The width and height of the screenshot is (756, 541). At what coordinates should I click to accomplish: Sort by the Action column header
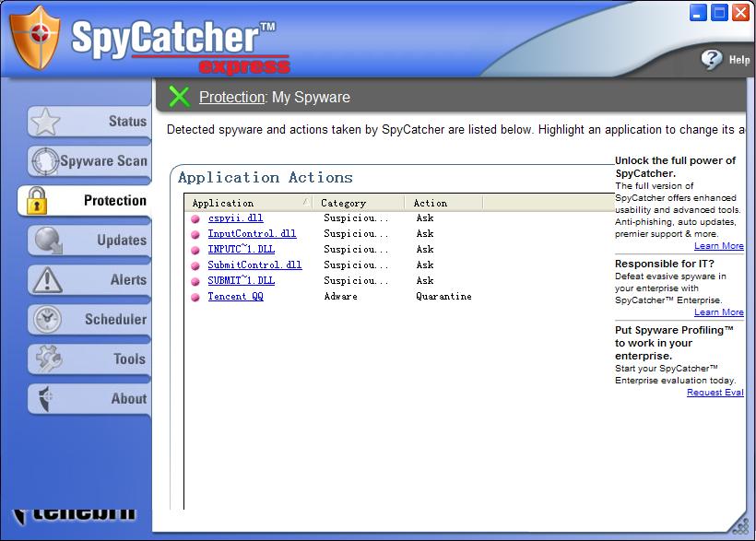[x=443, y=203]
